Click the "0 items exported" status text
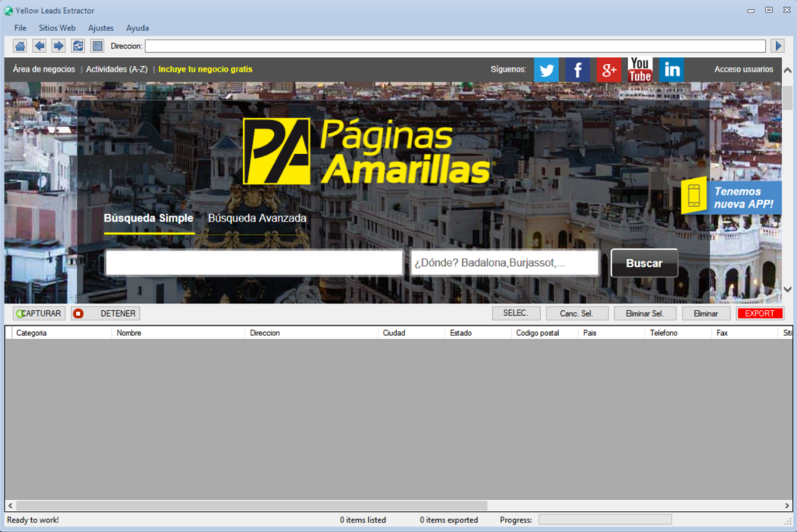 pyautogui.click(x=449, y=520)
